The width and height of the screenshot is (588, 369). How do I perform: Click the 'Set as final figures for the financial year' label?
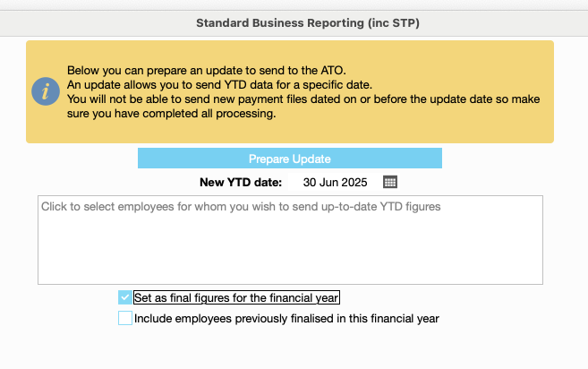point(236,297)
